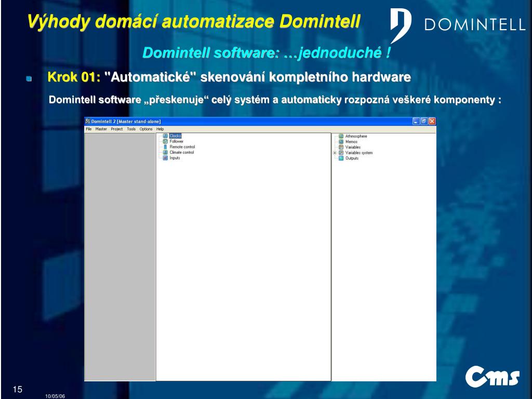The height and width of the screenshot is (399, 532).
Task: Select the Follower label
Action: pos(177,141)
